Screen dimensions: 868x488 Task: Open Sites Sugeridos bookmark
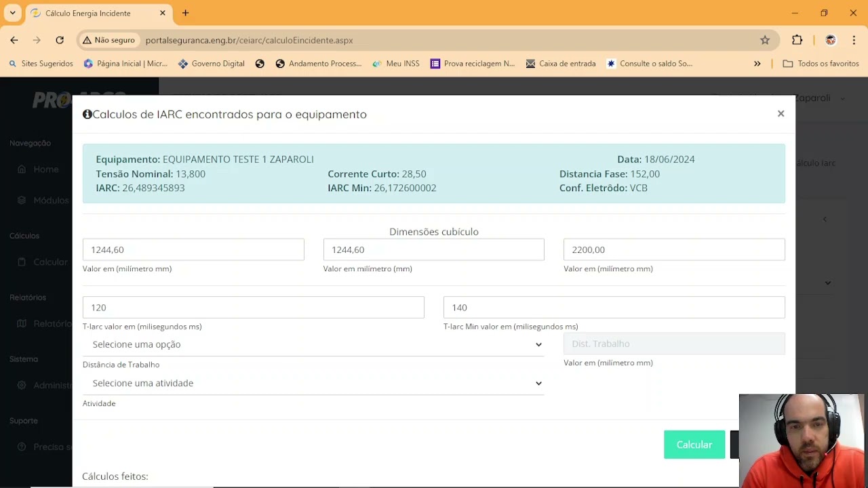[41, 64]
